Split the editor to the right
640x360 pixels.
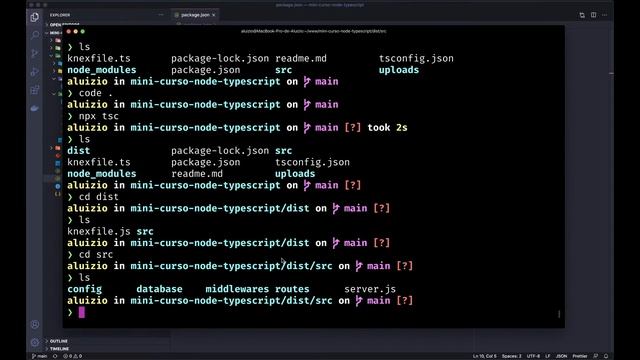[x=593, y=15]
